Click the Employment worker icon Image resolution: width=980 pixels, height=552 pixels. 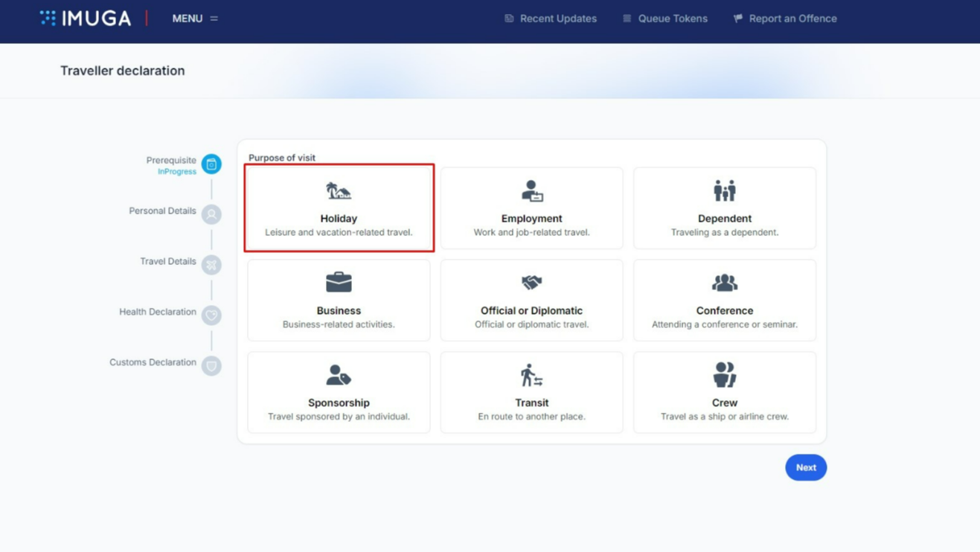[532, 191]
